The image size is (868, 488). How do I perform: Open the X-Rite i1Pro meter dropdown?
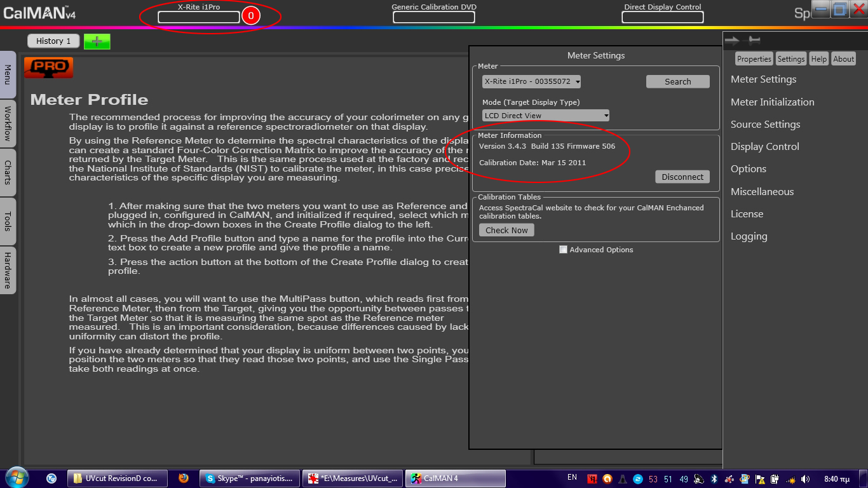tap(531, 81)
